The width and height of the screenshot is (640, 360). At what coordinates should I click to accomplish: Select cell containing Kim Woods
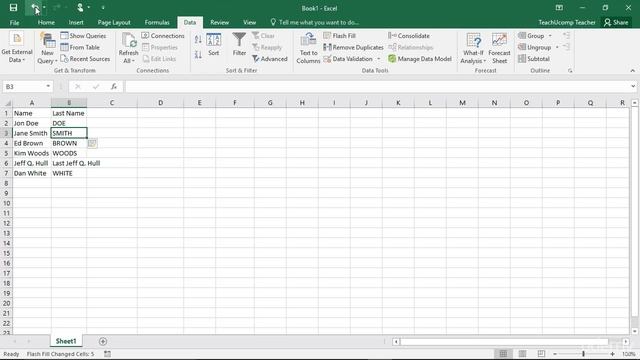pyautogui.click(x=32, y=153)
